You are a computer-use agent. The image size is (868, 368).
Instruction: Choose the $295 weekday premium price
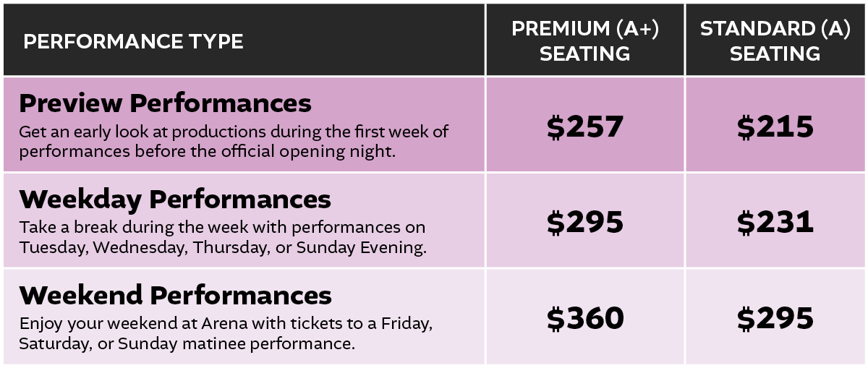pos(584,223)
